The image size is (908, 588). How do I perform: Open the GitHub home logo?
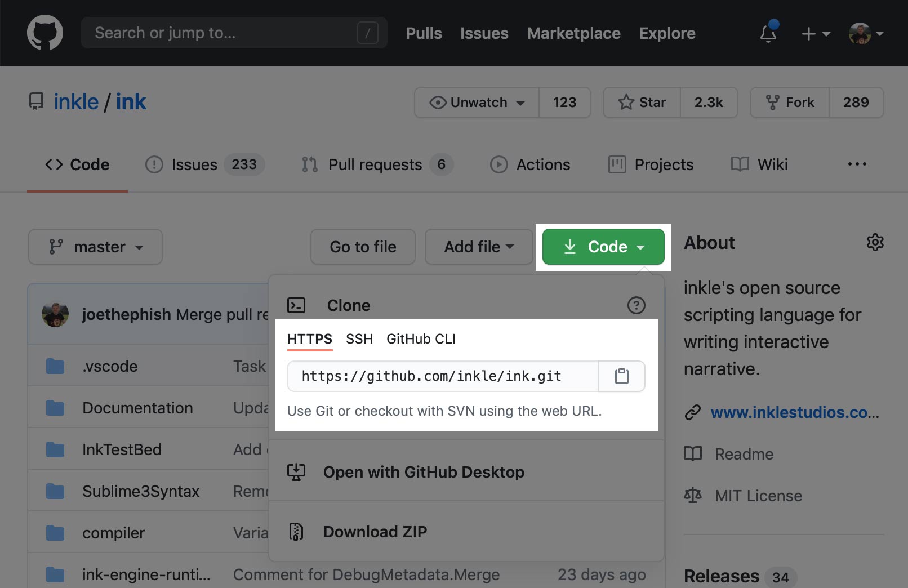[45, 33]
